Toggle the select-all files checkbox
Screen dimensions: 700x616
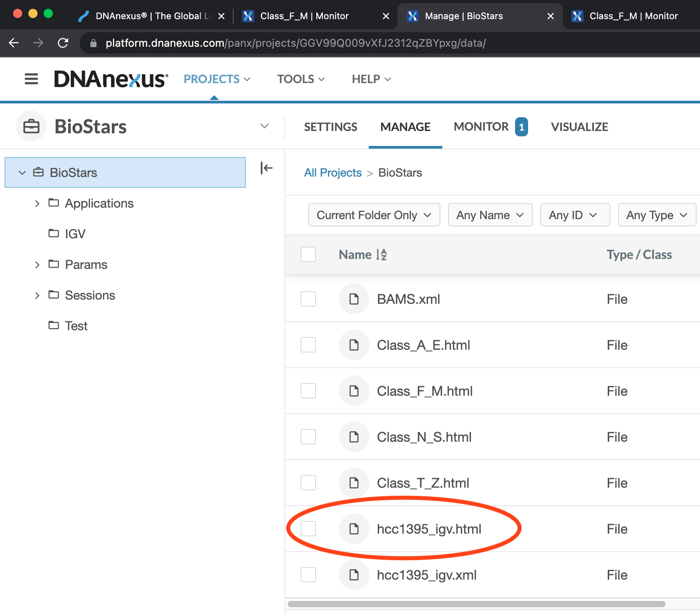click(x=308, y=254)
